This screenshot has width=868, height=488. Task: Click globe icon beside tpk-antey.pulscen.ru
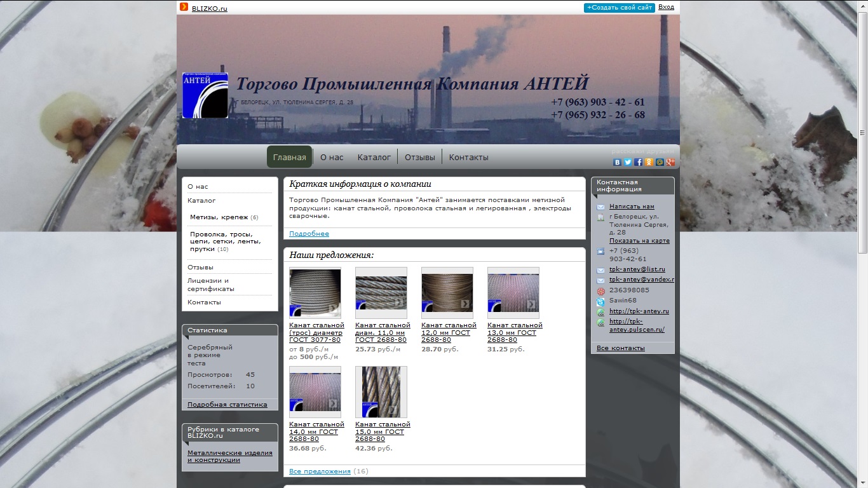coord(600,323)
